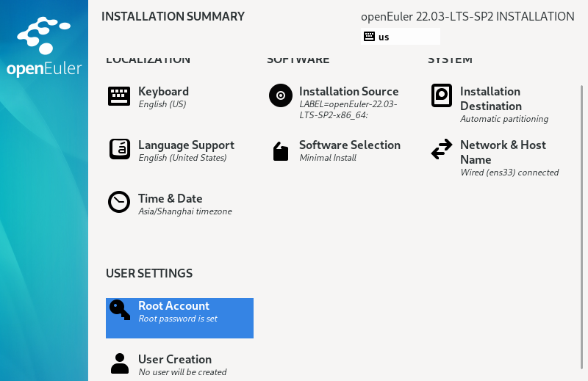This screenshot has height=381, width=588.
Task: Open Language Support settings
Action: [186, 145]
